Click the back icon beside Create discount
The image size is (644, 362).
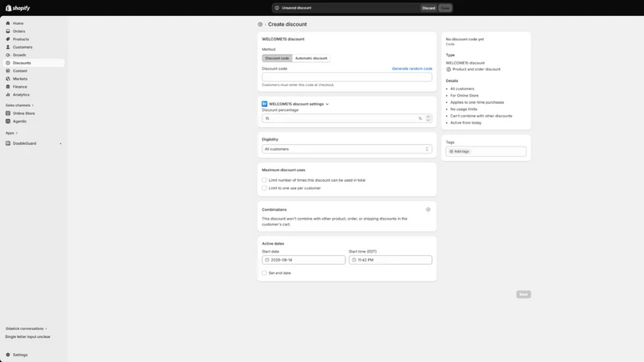point(260,25)
